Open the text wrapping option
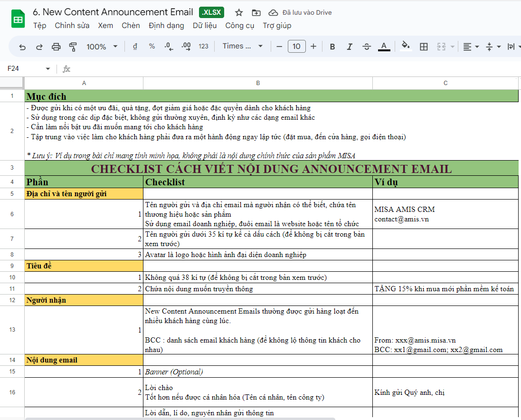Viewport: 521px width, 420px height. [512, 47]
